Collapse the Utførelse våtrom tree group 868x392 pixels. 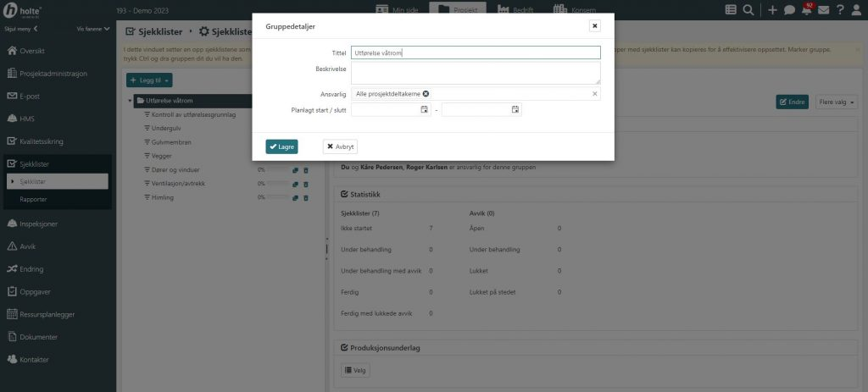(131, 102)
